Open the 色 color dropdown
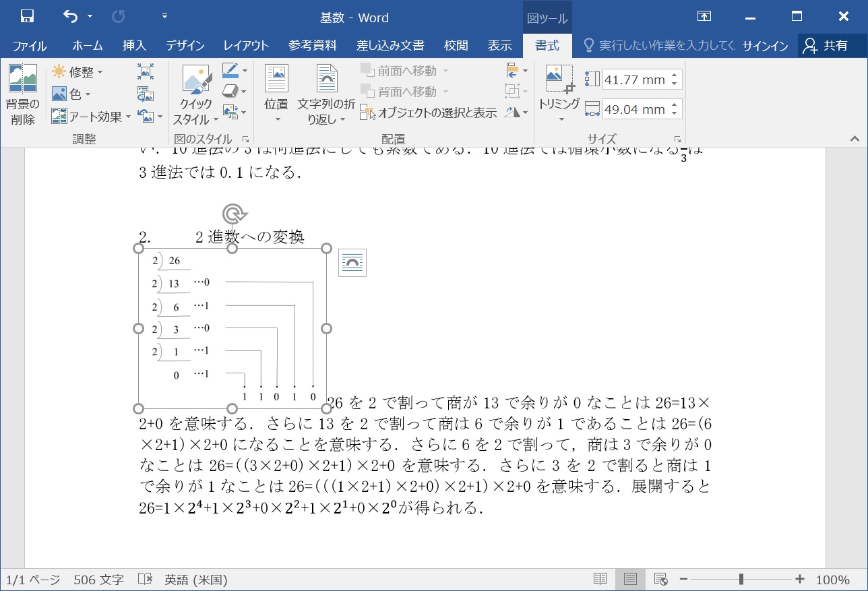Screen dimensions: 868x591 [71, 94]
